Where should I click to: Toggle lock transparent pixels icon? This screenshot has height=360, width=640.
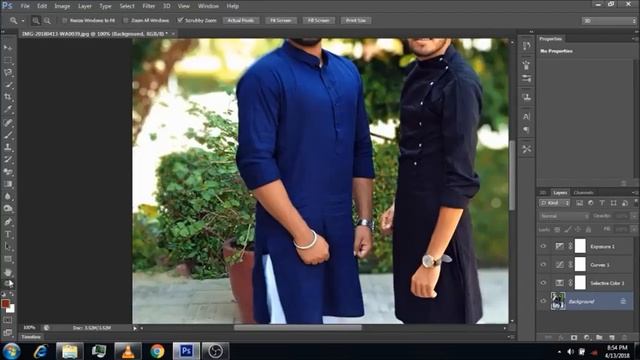[x=557, y=230]
